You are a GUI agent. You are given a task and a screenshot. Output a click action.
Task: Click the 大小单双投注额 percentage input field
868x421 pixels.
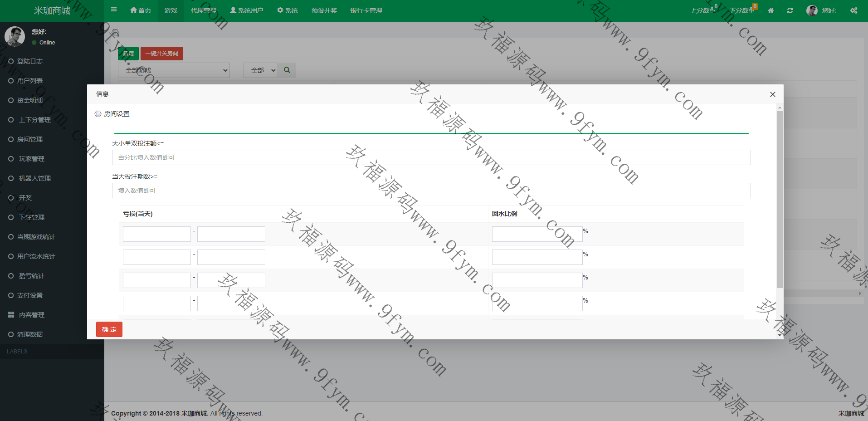[x=431, y=157]
